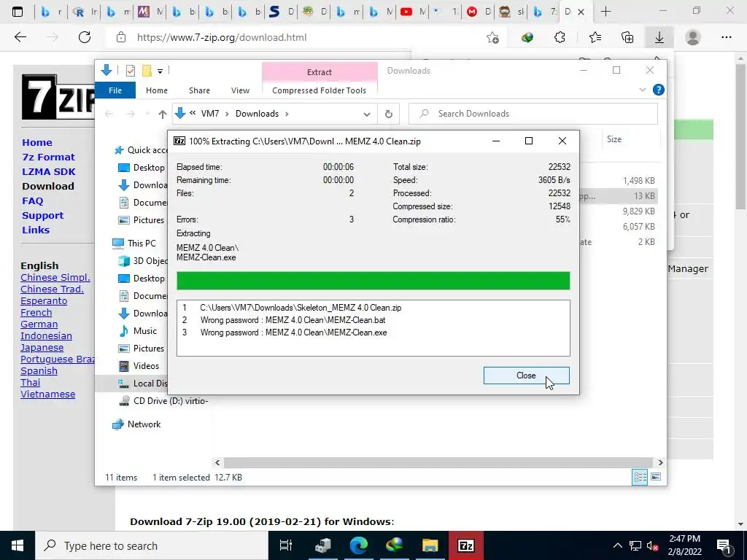
Task: Open the Windows Start menu
Action: click(x=18, y=545)
